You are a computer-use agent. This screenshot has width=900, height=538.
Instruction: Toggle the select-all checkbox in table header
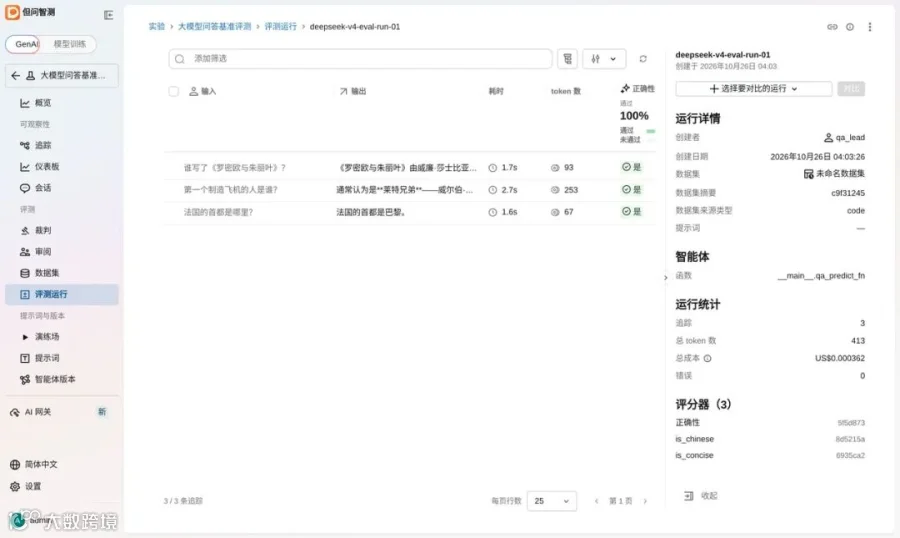173,91
